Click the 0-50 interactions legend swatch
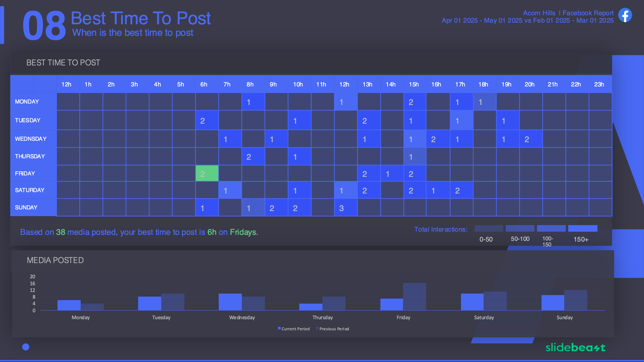This screenshot has height=362, width=644. (489, 228)
